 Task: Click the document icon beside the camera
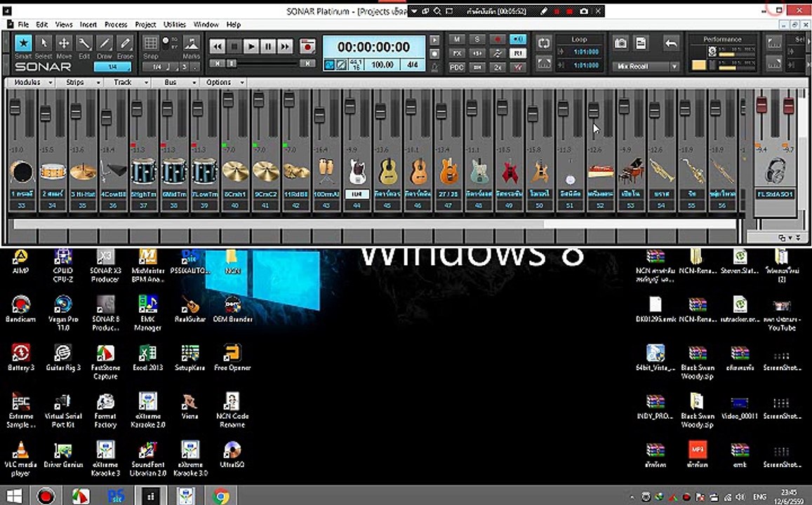point(641,43)
